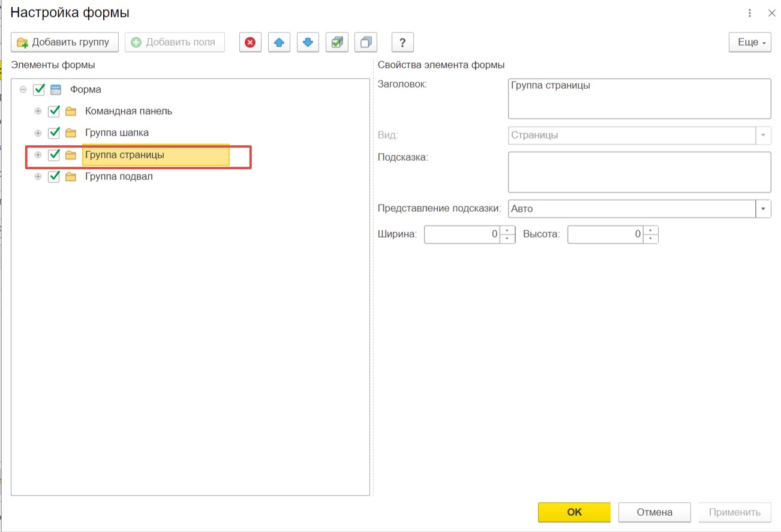The image size is (781, 532).
Task: Select Командная панель in the tree
Action: click(128, 111)
